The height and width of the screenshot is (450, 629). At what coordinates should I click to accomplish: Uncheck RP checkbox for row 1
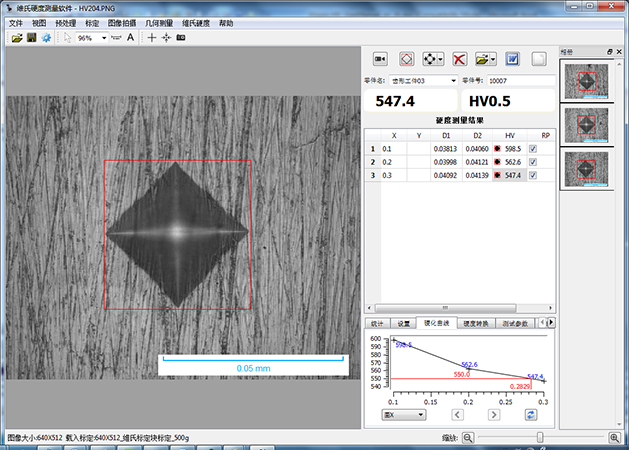pos(532,148)
